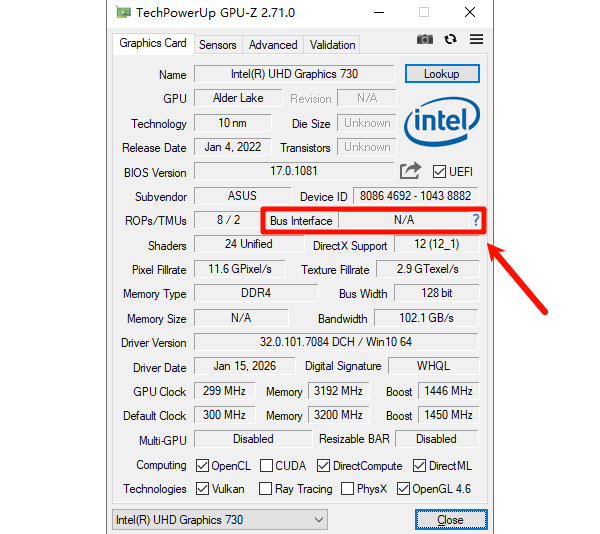Click the Lookup button
This screenshot has height=534, width=600.
click(442, 73)
